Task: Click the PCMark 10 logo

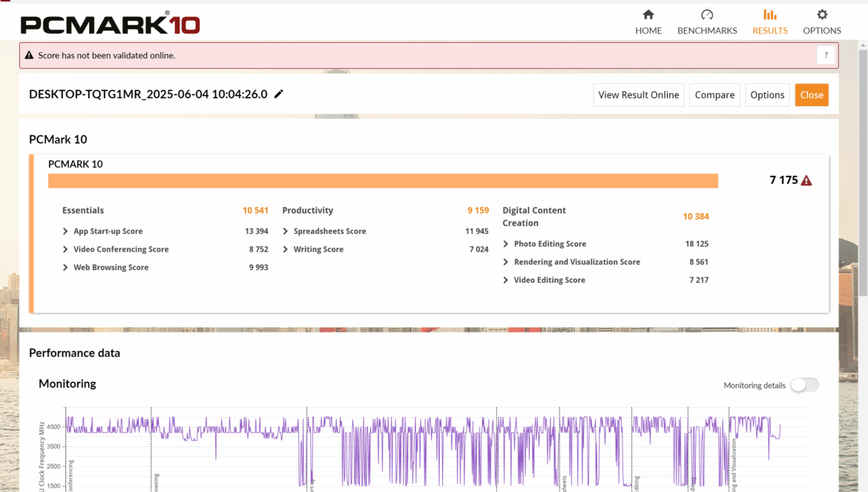Action: coord(110,23)
